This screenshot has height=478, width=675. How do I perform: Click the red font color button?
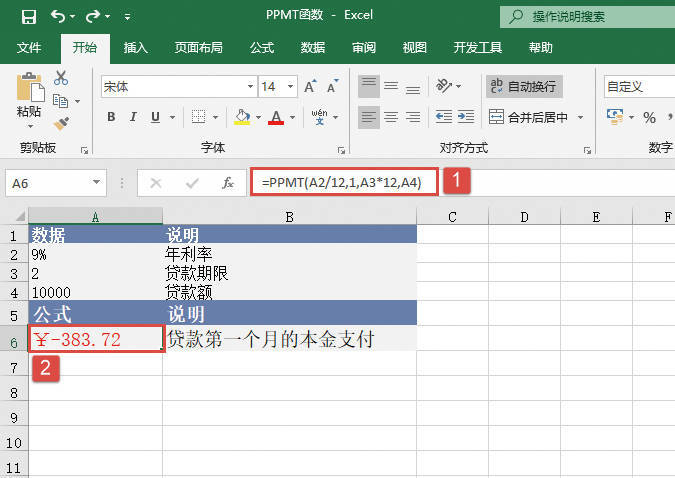coord(276,117)
